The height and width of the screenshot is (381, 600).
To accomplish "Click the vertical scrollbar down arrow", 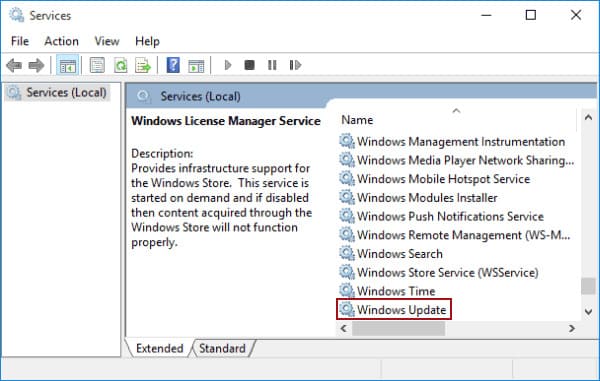I will (589, 312).
